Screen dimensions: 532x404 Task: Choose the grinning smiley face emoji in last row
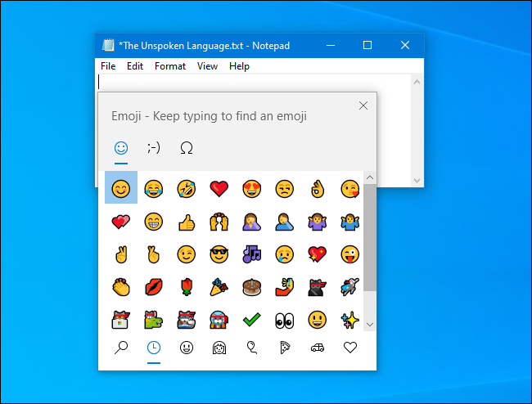tap(318, 320)
